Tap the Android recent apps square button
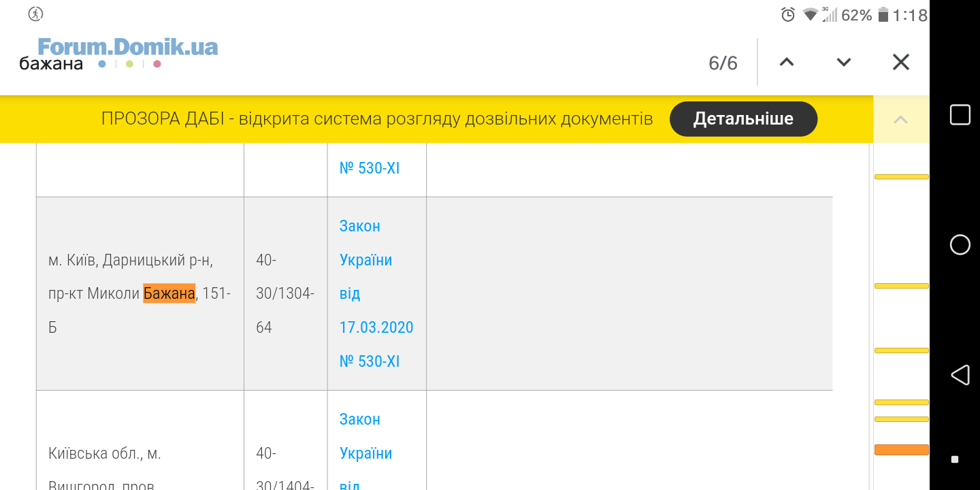980x490 pixels. tap(960, 115)
